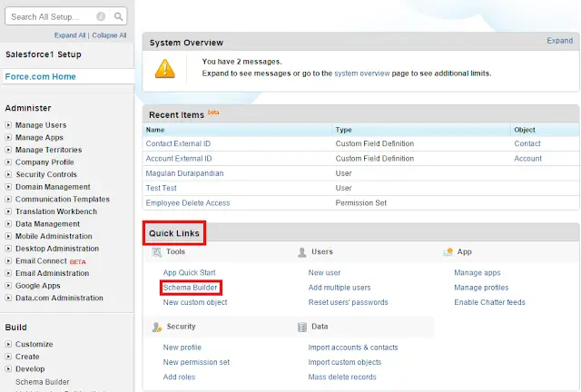This screenshot has width=581, height=392.
Task: Select Schema Builder in Build sidebar
Action: click(x=43, y=382)
